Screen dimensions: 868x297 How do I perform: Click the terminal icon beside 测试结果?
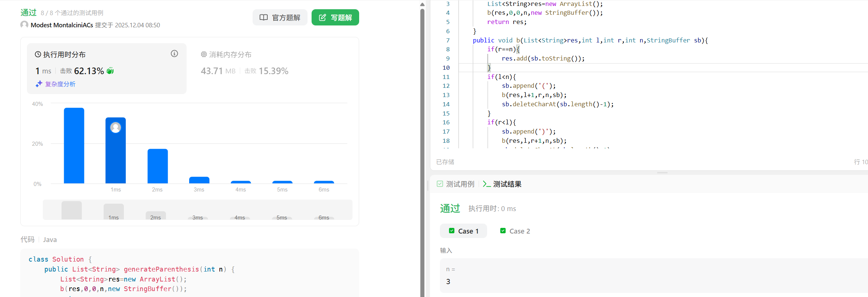click(x=487, y=184)
